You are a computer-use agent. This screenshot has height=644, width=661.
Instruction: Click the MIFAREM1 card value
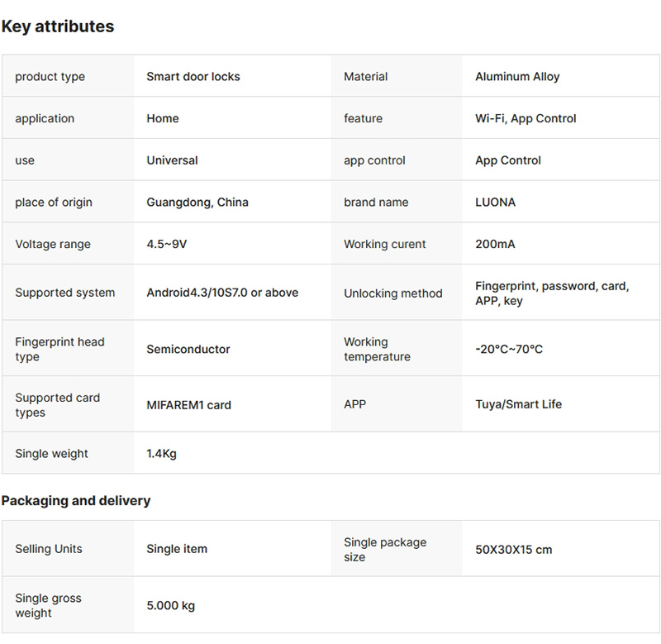click(x=188, y=405)
